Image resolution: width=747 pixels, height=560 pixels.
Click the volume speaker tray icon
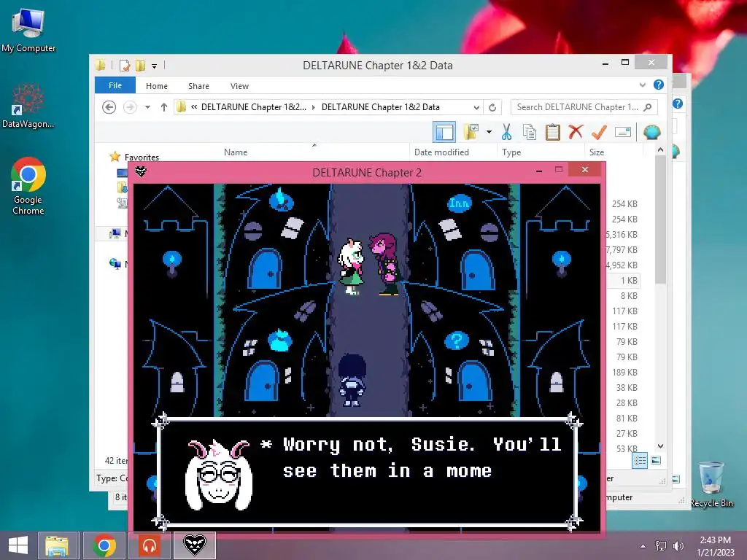point(678,546)
